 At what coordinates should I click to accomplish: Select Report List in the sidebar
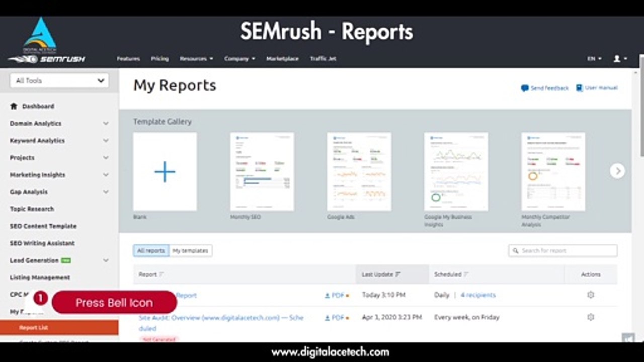[59, 328]
